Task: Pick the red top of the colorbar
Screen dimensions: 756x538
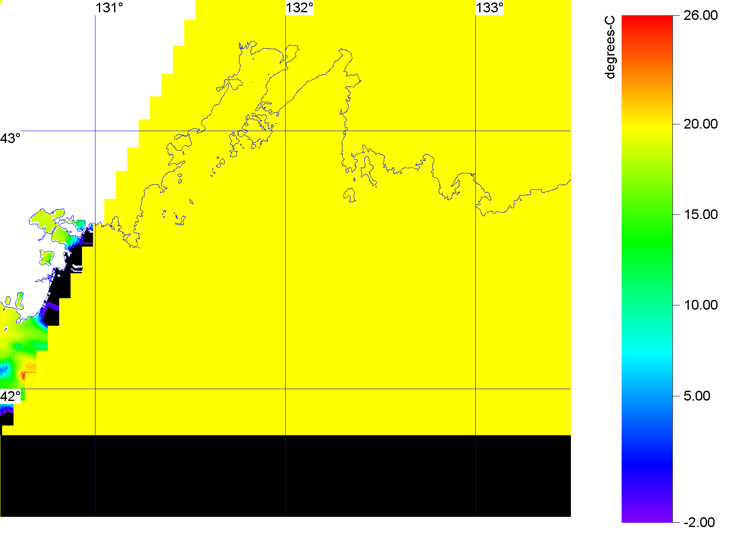Action: pos(647,19)
